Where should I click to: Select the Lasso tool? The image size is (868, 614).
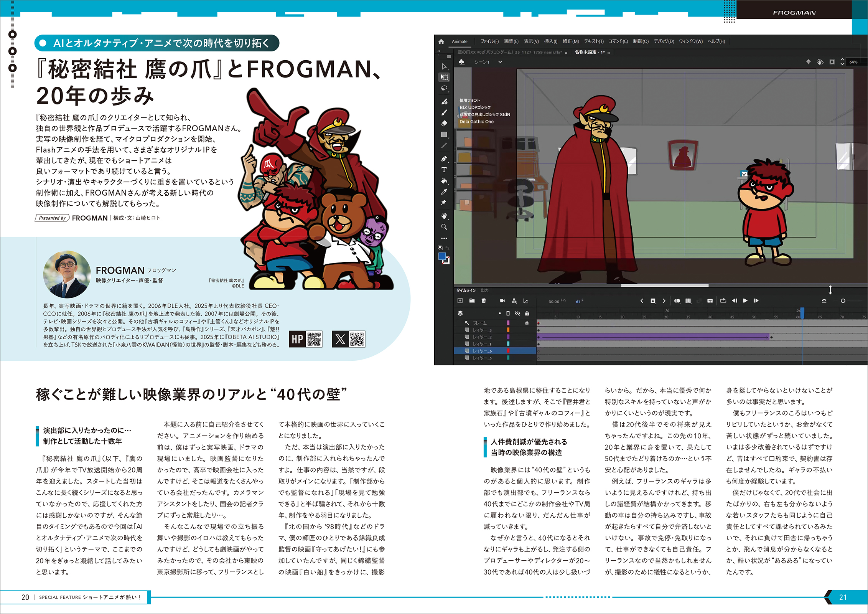(x=444, y=88)
